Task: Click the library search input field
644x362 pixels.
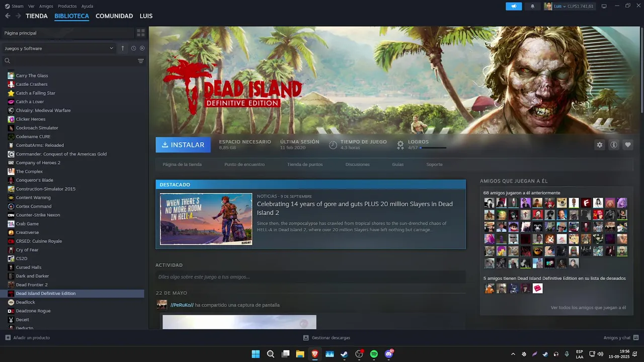Action: [73, 61]
